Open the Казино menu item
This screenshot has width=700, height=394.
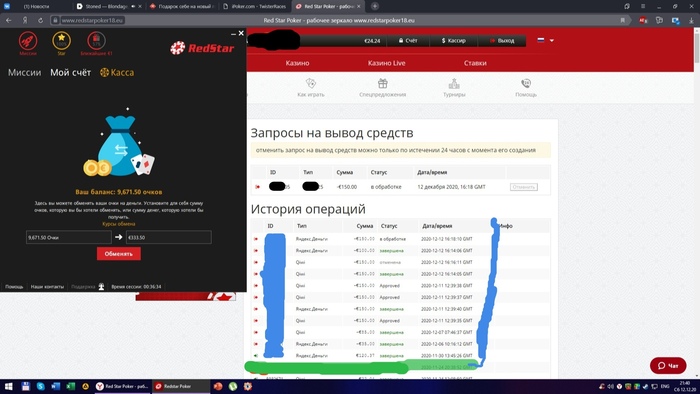(297, 63)
